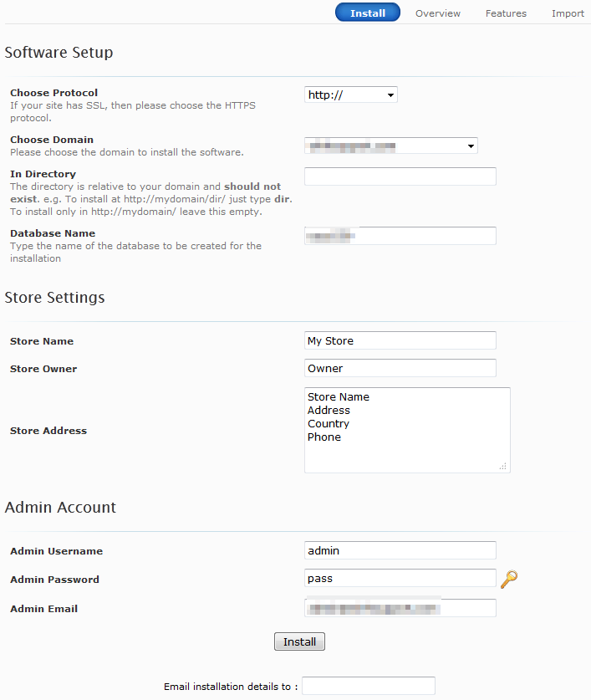Expand the Choose Domain dropdown
Image resolution: width=591 pixels, height=700 pixels.
pyautogui.click(x=390, y=146)
